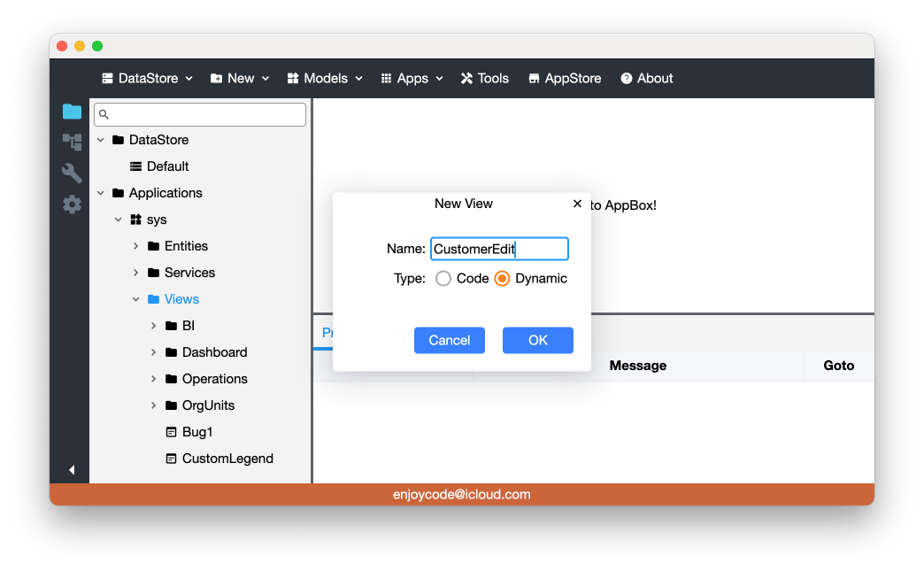Collapse sidebar with left triangle arrow

pyautogui.click(x=72, y=470)
